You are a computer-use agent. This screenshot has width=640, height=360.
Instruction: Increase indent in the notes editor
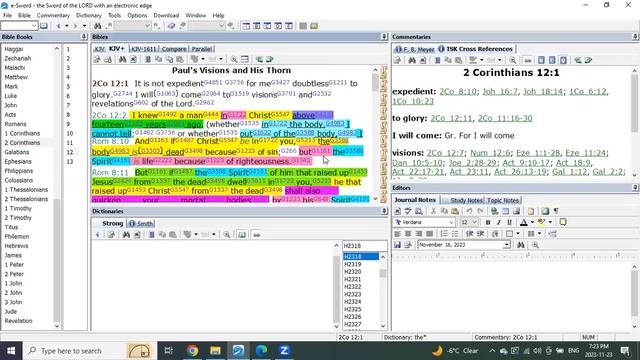click(x=480, y=233)
